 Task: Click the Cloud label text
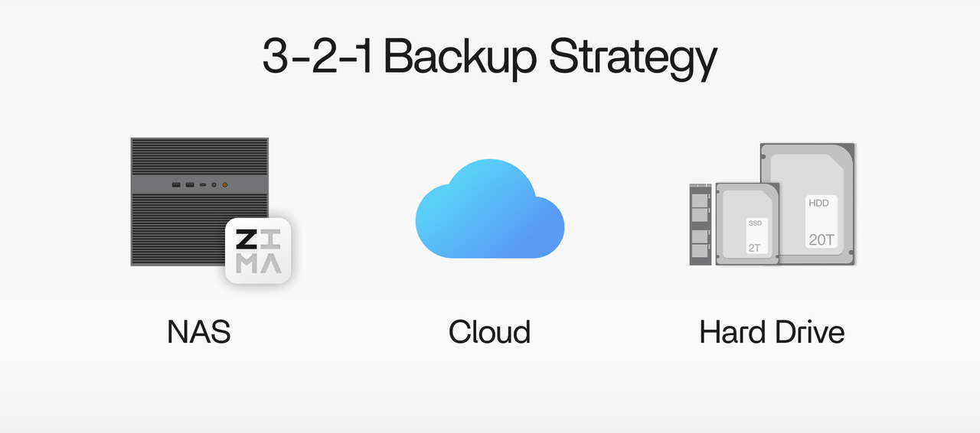click(489, 332)
